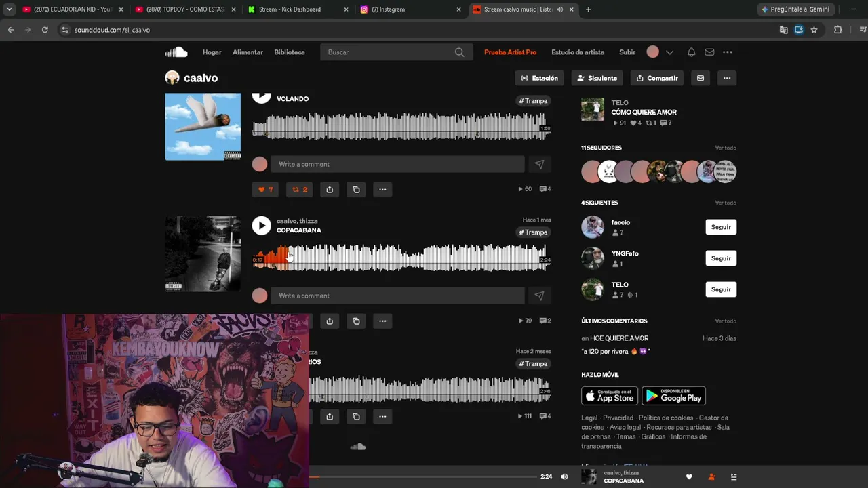Viewport: 868px width, 488px height.
Task: Click the Estación button
Action: pos(540,78)
